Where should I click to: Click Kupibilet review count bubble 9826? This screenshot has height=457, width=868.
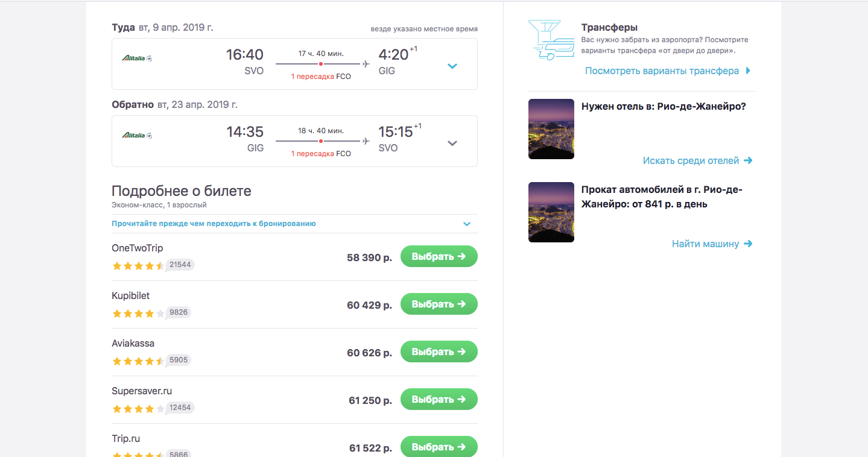click(179, 312)
